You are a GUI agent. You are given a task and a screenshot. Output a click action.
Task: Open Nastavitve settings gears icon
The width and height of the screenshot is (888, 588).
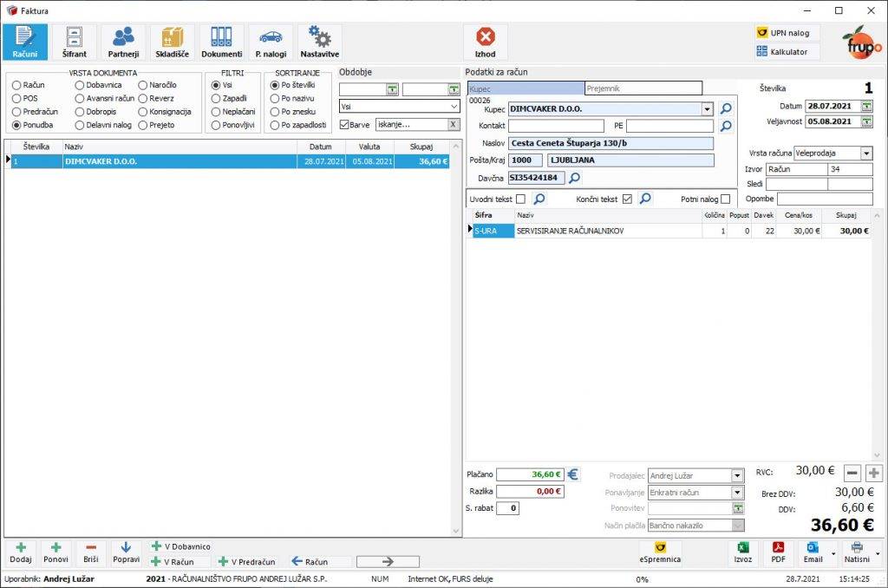click(320, 42)
